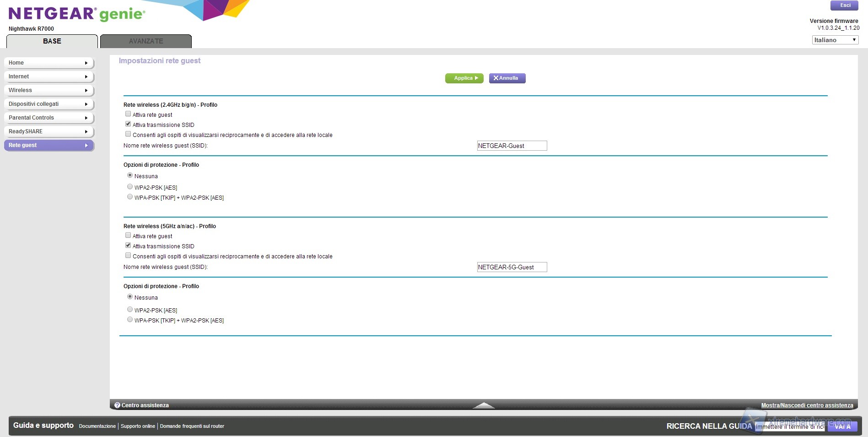Screen dimensions: 868x437
Task: Switch to the AVANZATE tab
Action: (x=146, y=41)
